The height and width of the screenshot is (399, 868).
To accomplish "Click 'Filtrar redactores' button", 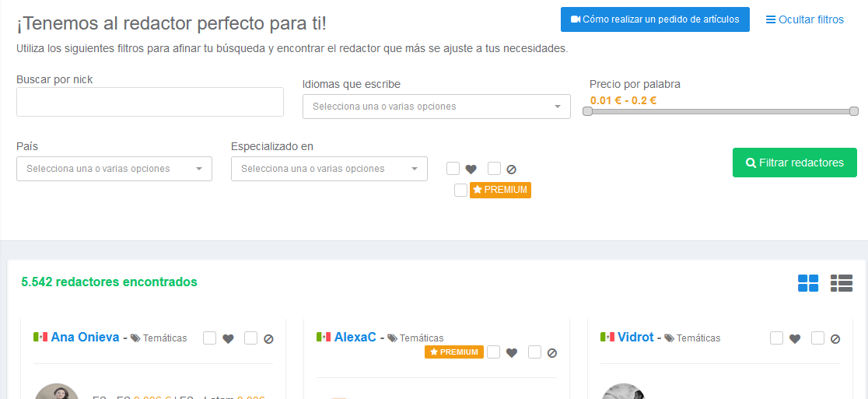I will coord(794,163).
